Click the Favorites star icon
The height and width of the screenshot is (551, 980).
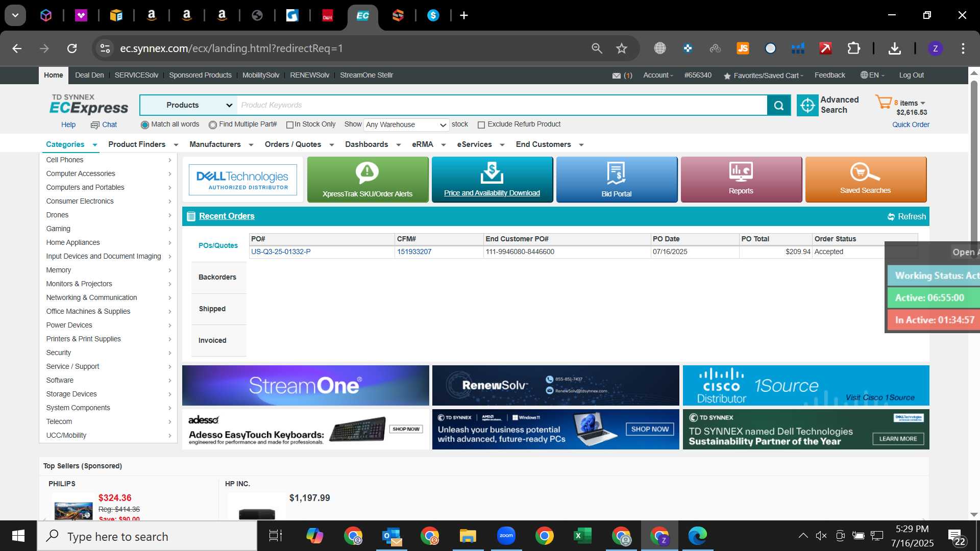[727, 76]
